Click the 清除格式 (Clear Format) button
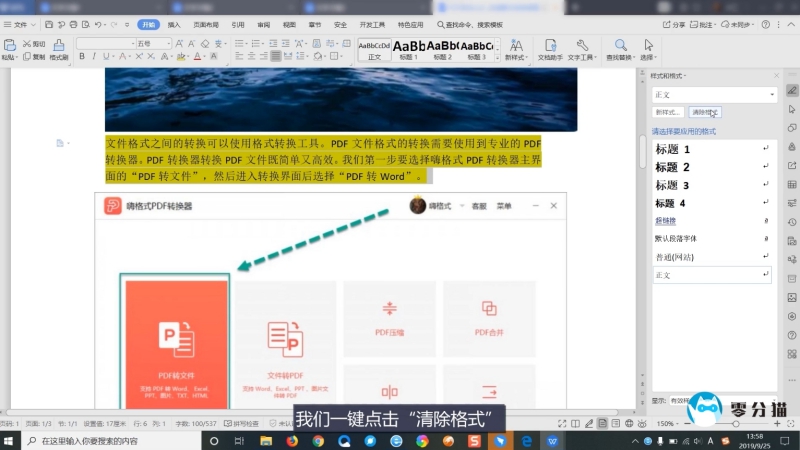Screen dimensions: 800x450 click(x=704, y=112)
